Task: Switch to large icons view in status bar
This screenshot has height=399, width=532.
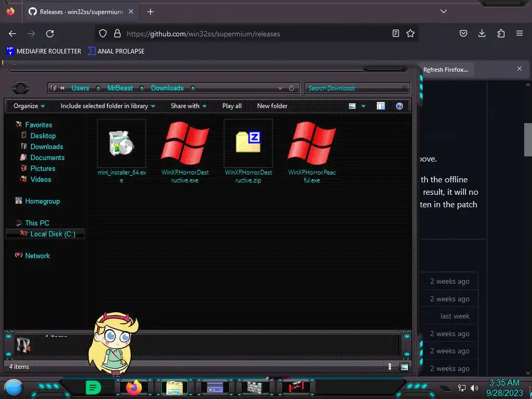Action: click(404, 367)
